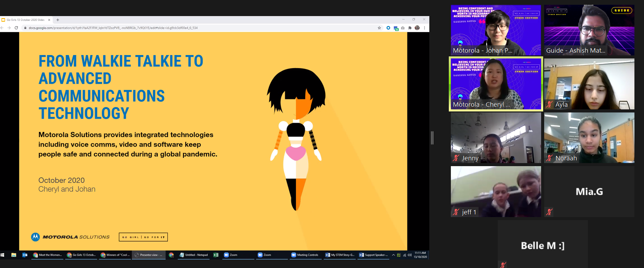The image size is (644, 268).
Task: Click the camera extension icon
Action: tap(403, 28)
